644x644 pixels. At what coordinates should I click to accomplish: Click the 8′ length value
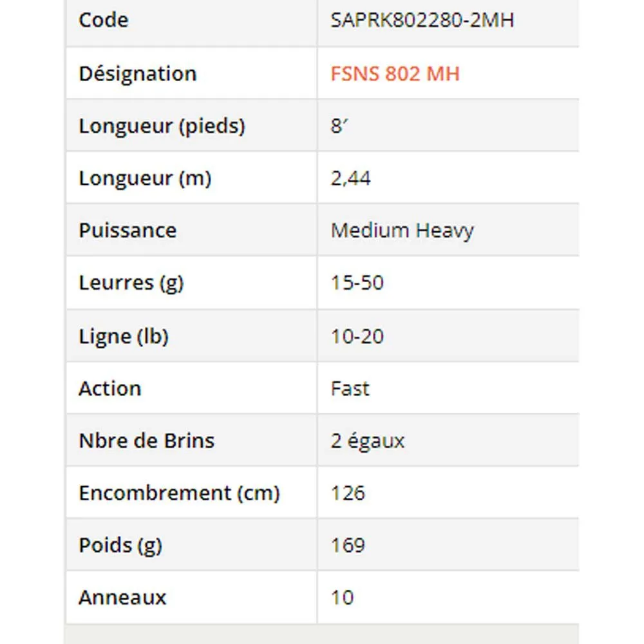tap(339, 126)
